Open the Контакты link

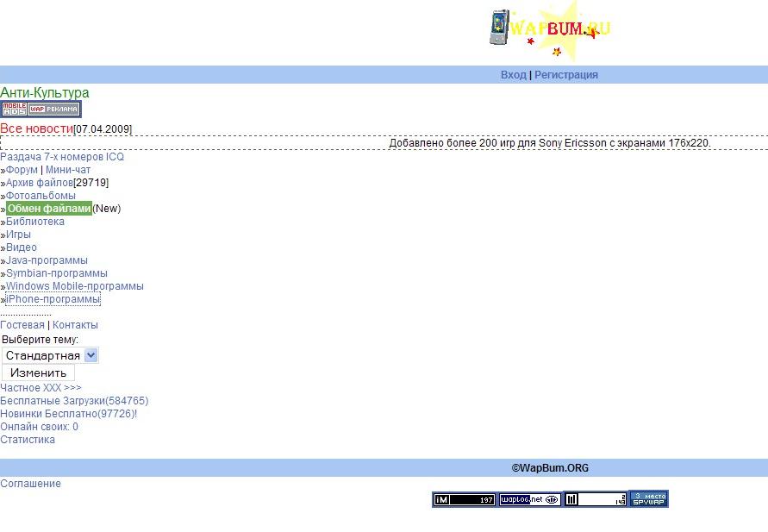[x=75, y=325]
